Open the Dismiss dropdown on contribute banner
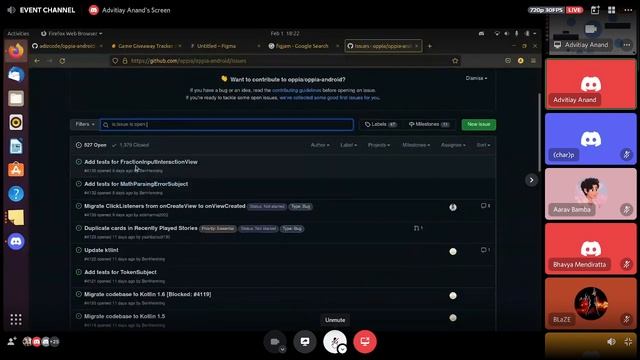This screenshot has width=640, height=360. (x=476, y=78)
